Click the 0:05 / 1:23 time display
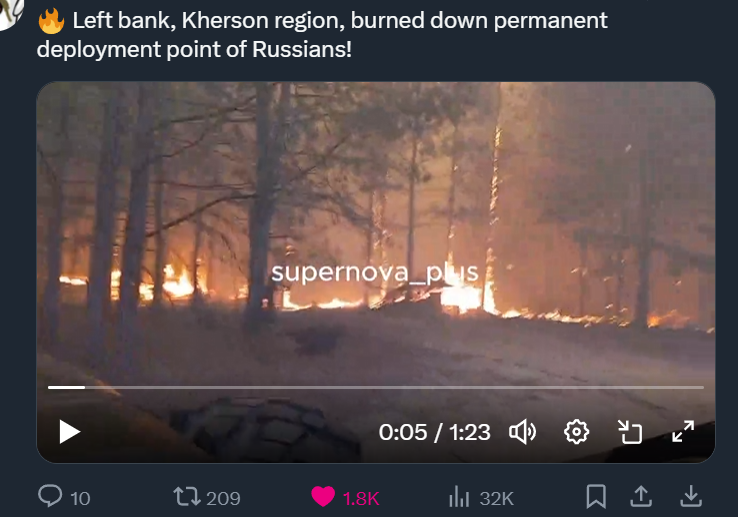Viewport: 738px width, 517px height. tap(434, 432)
